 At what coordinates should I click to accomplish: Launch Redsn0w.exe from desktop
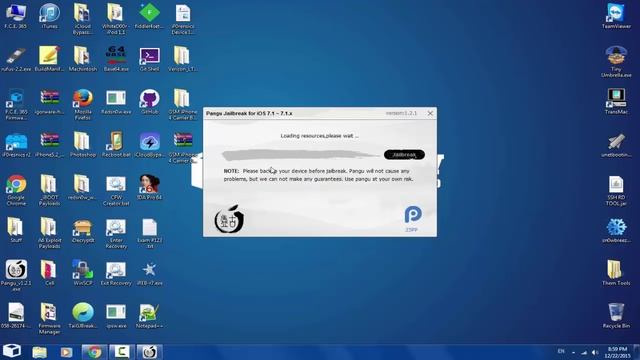click(x=116, y=102)
